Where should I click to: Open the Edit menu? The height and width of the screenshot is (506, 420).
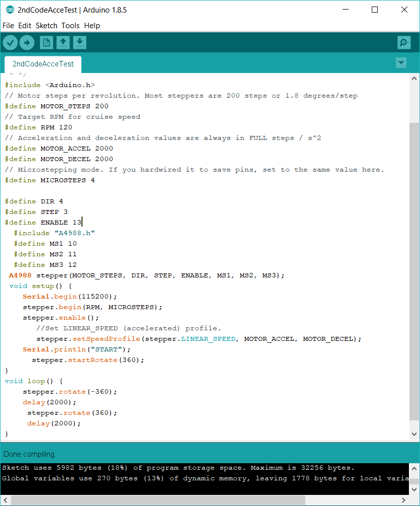point(25,26)
